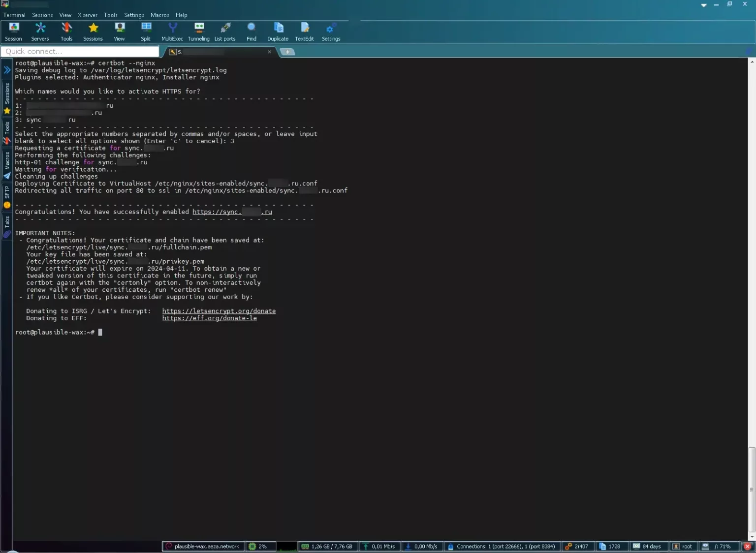Click the Quick connect input field

point(80,52)
